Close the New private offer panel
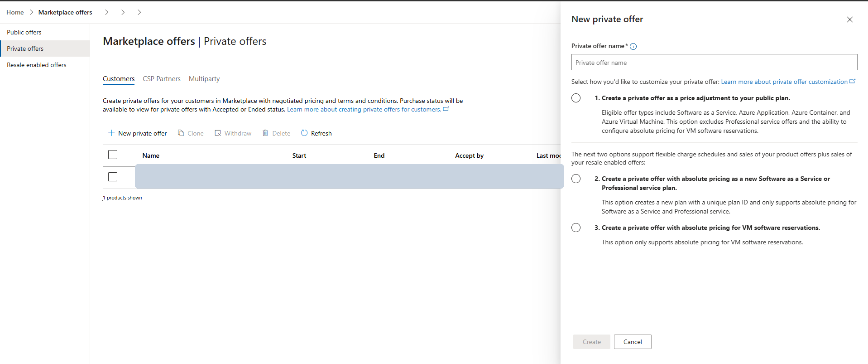This screenshot has width=868, height=364. pos(850,19)
